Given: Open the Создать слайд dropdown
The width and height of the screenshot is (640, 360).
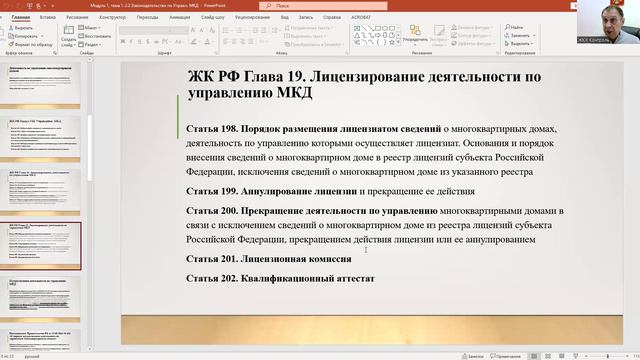Looking at the screenshot, I should point(69,42).
